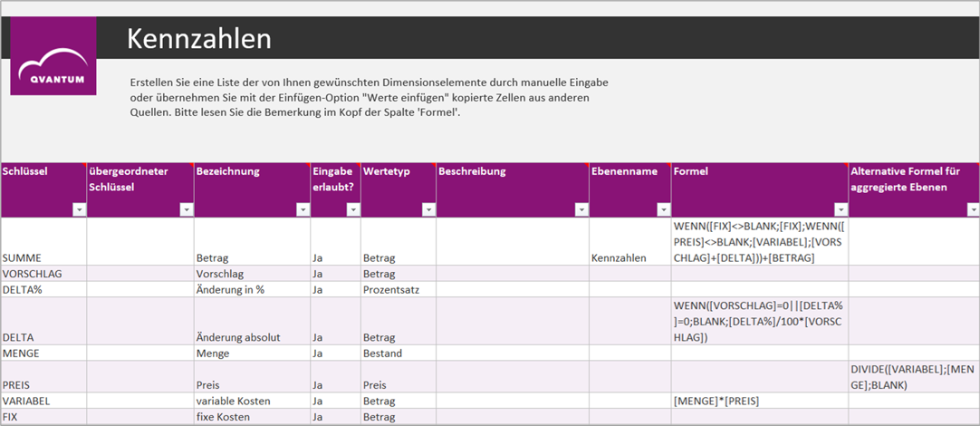This screenshot has height=426, width=980.
Task: Select the Änderung absolut label cell
Action: click(252, 337)
